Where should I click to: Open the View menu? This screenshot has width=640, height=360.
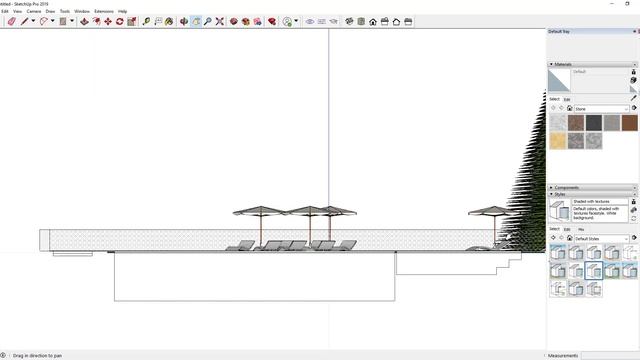coord(18,11)
